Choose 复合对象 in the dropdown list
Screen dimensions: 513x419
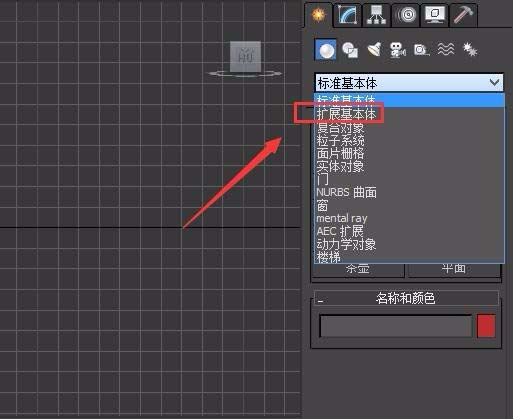[409, 128]
